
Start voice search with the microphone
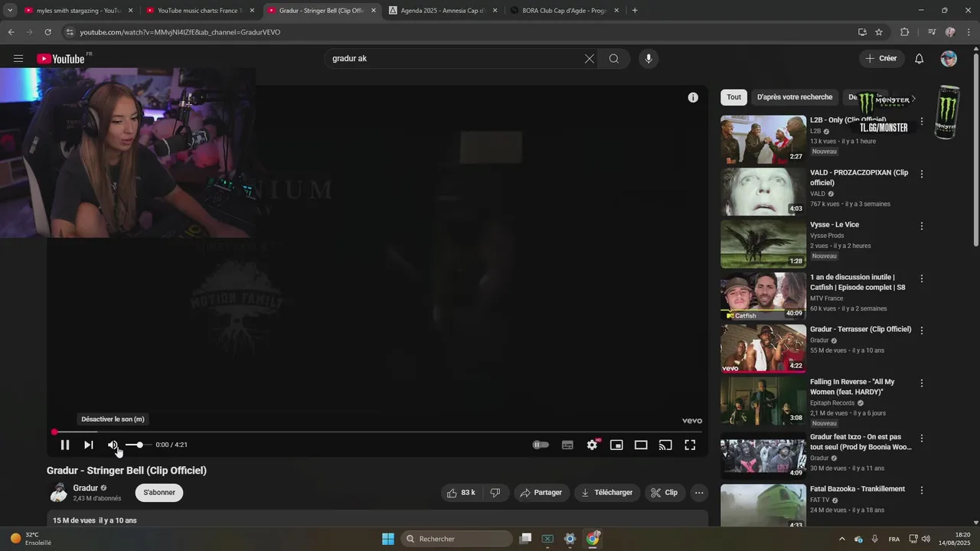click(648, 59)
